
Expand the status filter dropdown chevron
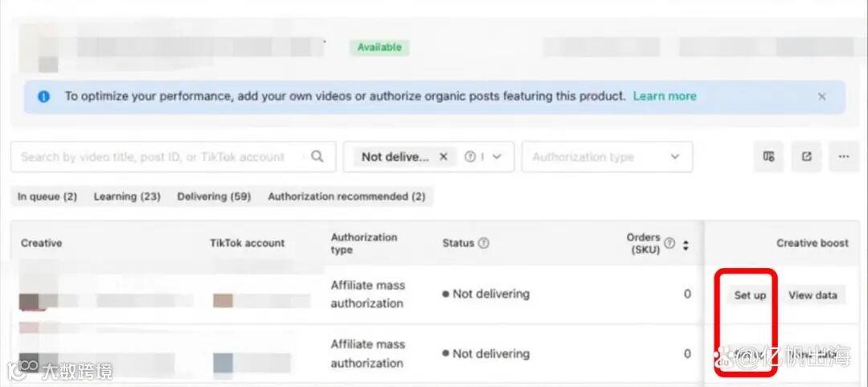coord(497,157)
